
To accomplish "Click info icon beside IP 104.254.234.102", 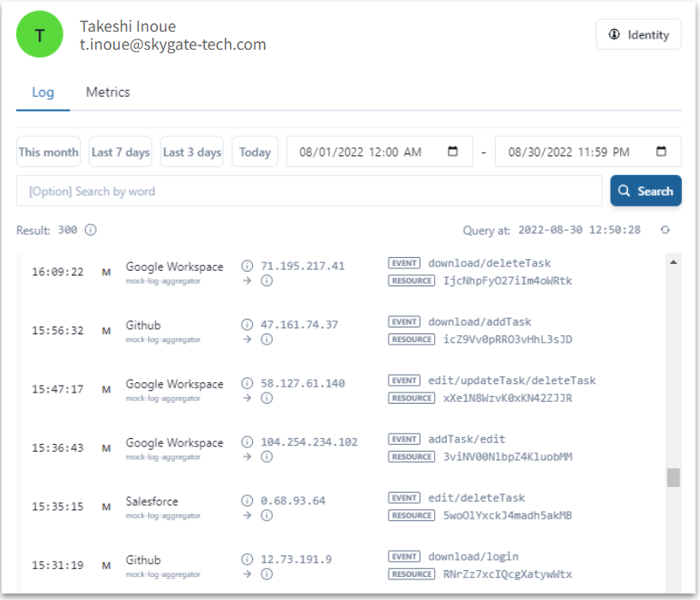I will click(247, 442).
